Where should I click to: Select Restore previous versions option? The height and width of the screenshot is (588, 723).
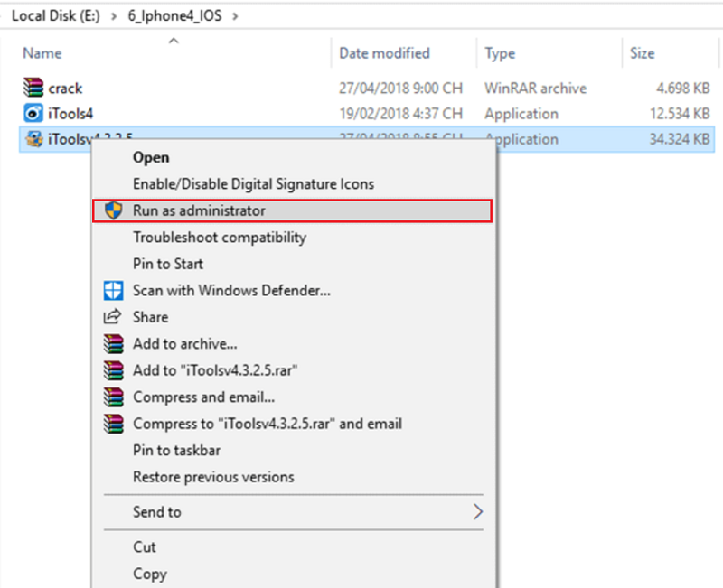[213, 477]
